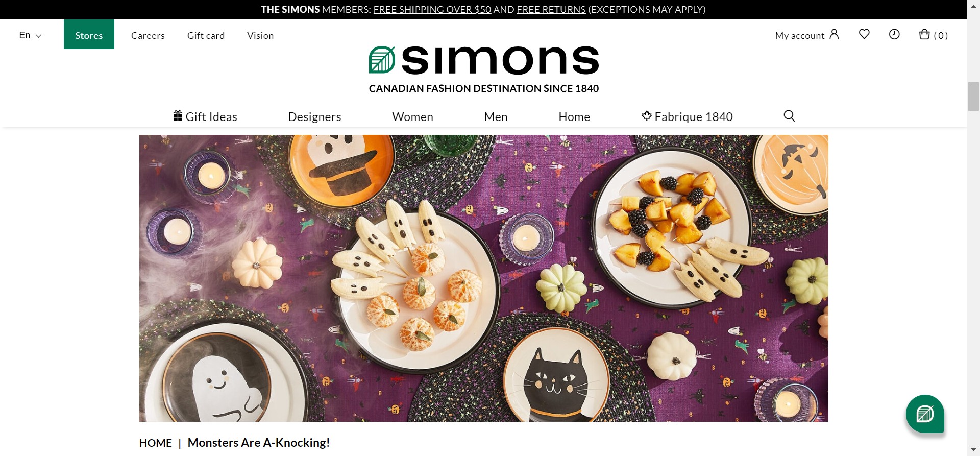Open the floating green chat widget
This screenshot has width=980, height=456.
(x=925, y=414)
